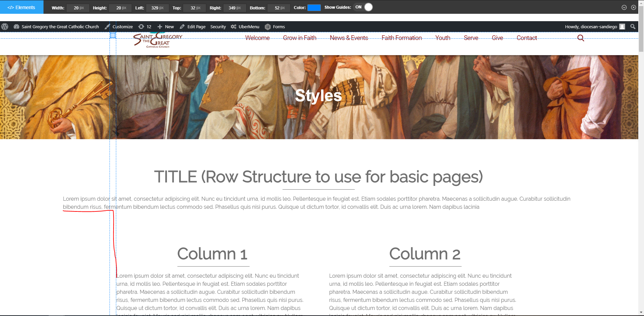
Task: Click the admin bar search magnifier
Action: (633, 27)
